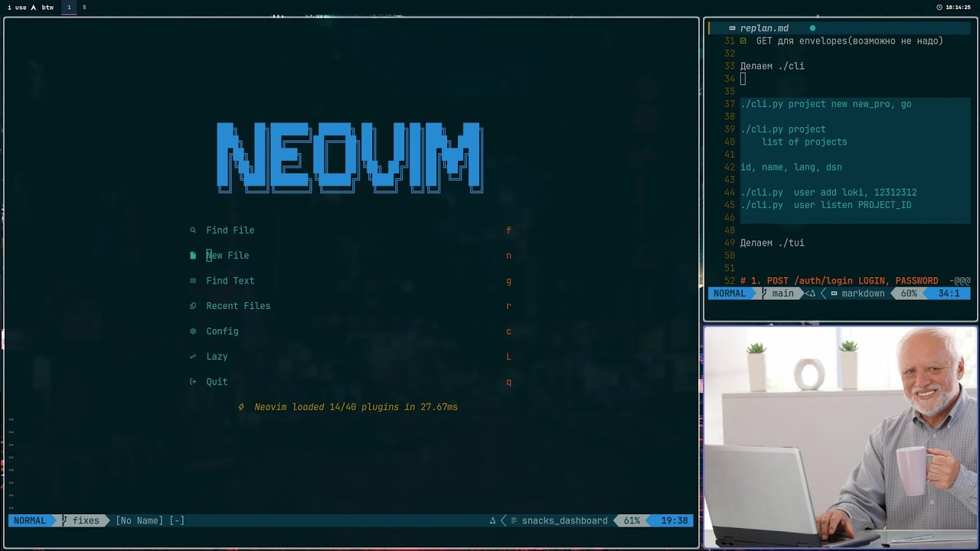Screen dimensions: 980x551
Task: Click the 'g' shortcut key label
Action: coord(508,281)
